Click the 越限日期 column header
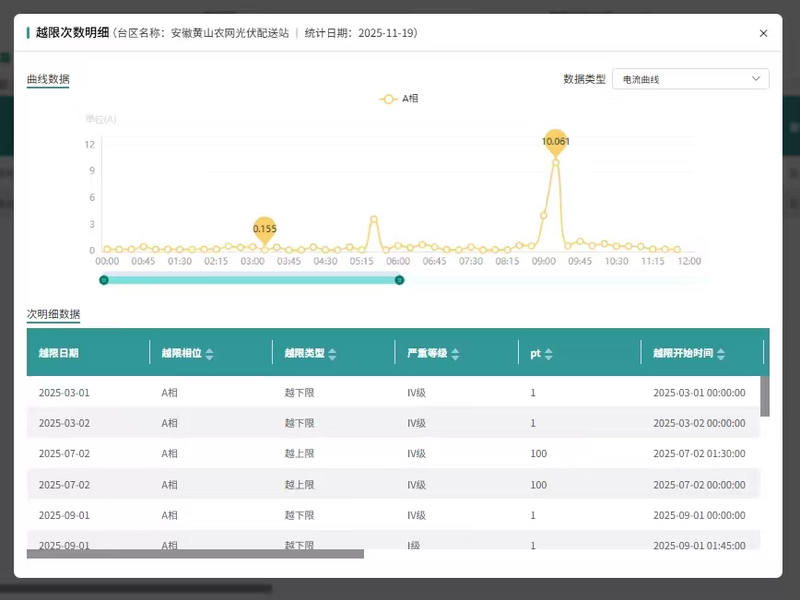 [59, 353]
